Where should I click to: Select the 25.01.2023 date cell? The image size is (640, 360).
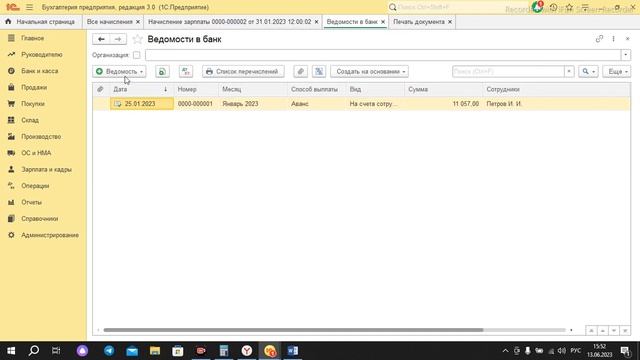click(142, 104)
